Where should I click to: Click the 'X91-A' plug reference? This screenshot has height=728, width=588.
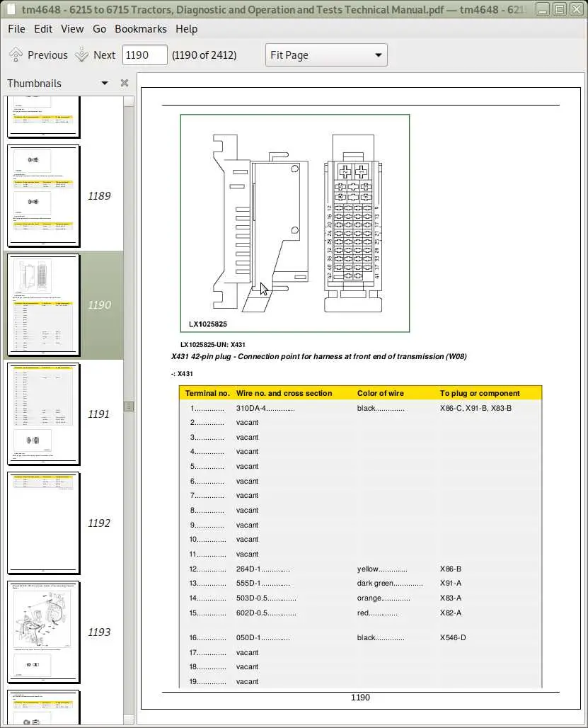tap(451, 583)
